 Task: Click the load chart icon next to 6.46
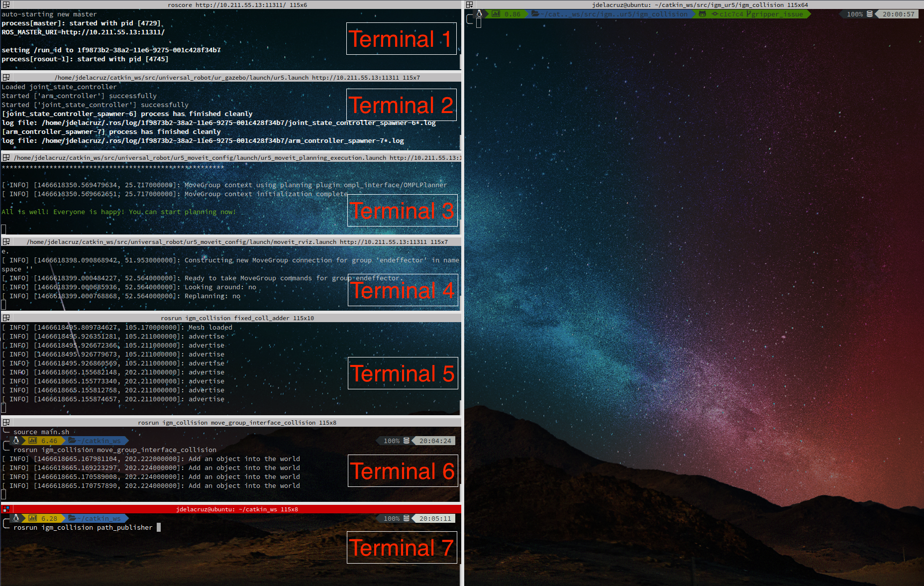pyautogui.click(x=33, y=441)
